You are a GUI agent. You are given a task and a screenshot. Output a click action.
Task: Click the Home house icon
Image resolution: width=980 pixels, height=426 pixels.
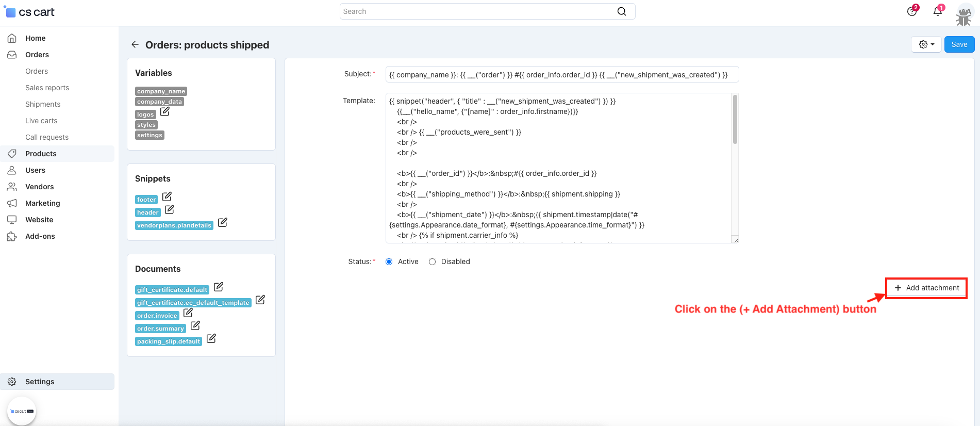(x=12, y=38)
